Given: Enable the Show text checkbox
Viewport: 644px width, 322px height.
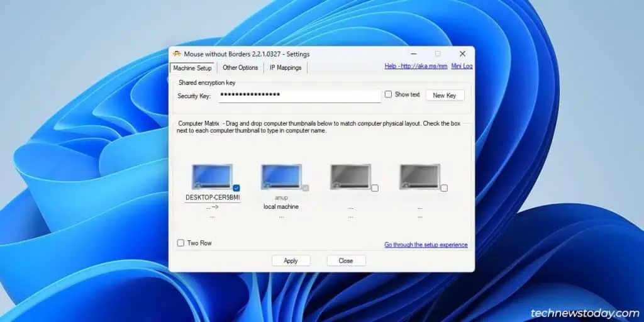Looking at the screenshot, I should click(388, 94).
